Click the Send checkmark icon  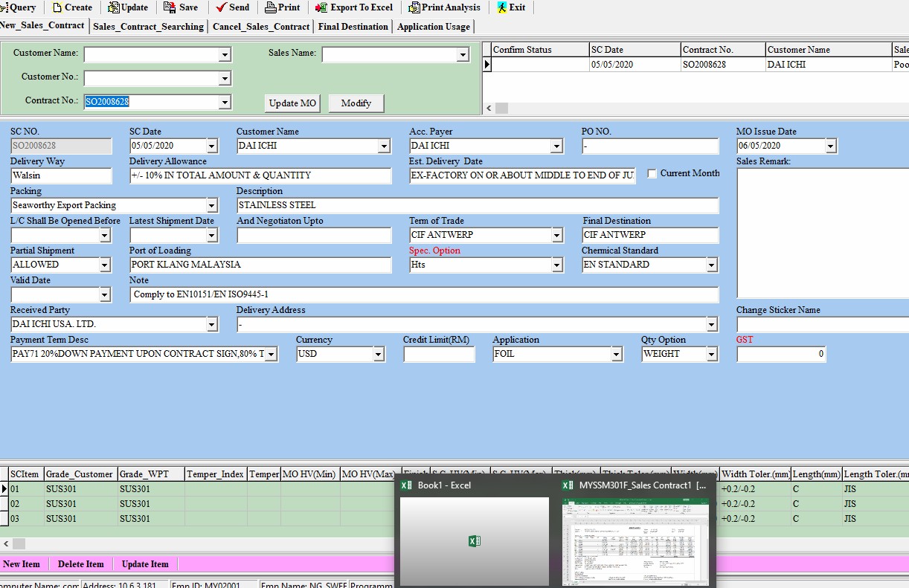click(221, 7)
